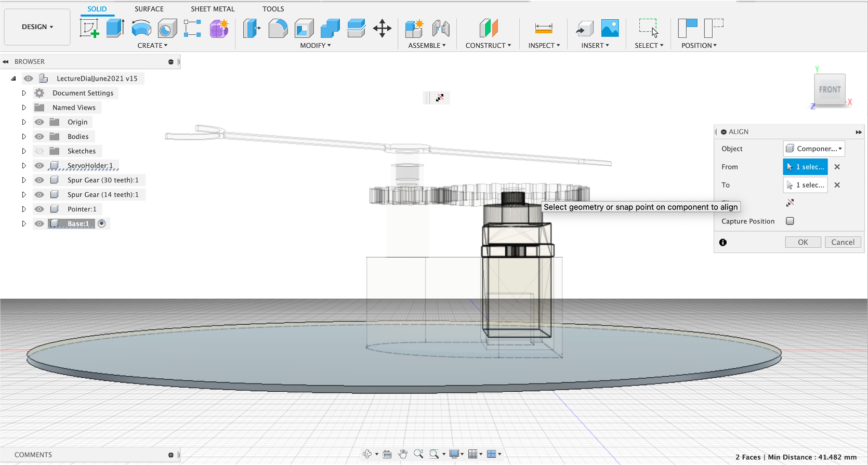Select the Create Sketch tool
Viewport: 868px width, 465px height.
point(89,28)
